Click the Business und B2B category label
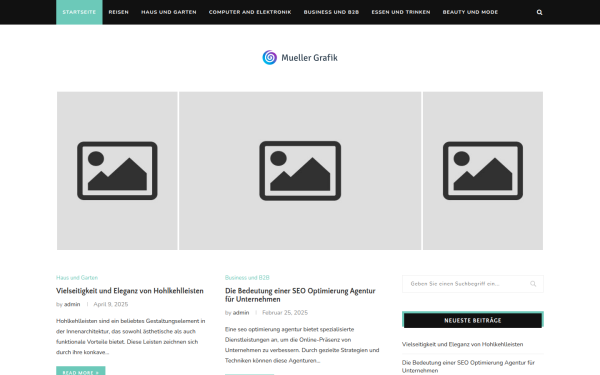The width and height of the screenshot is (600, 375). [x=247, y=277]
